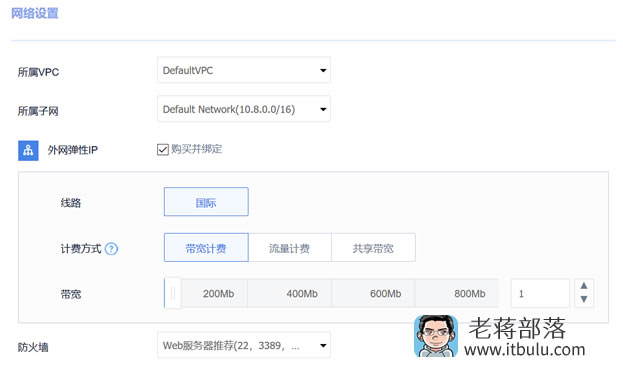
Task: Click the 计费方式 label text
Action: (x=81, y=249)
